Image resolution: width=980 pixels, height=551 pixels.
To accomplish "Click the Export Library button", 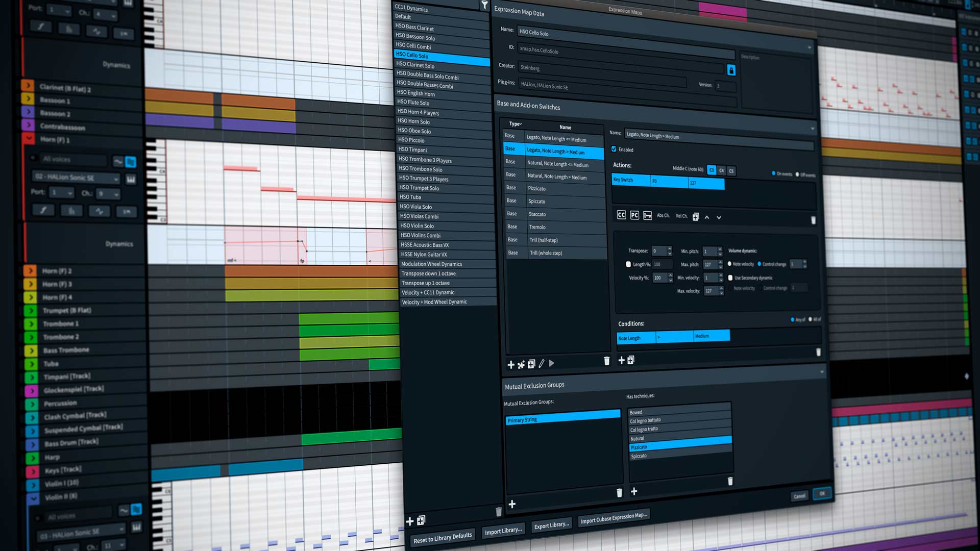I will pos(551,524).
